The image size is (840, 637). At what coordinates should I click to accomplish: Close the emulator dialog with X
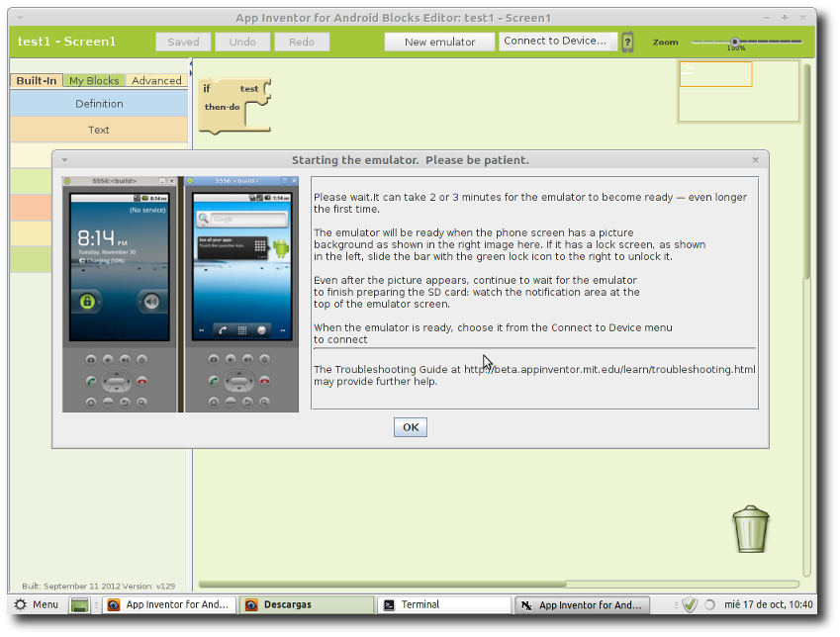755,159
